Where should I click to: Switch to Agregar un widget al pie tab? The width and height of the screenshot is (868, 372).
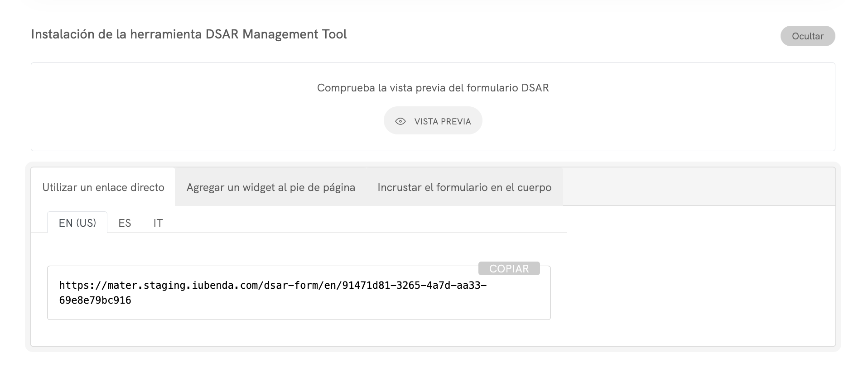(270, 187)
